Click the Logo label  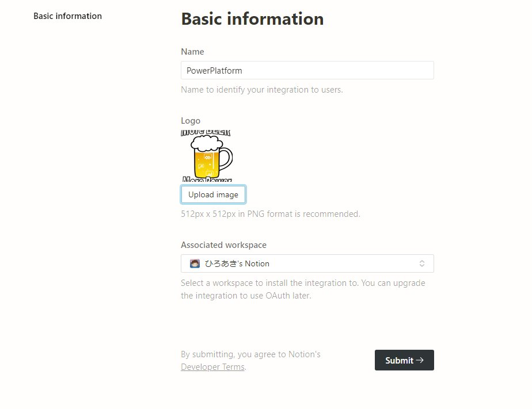point(191,121)
